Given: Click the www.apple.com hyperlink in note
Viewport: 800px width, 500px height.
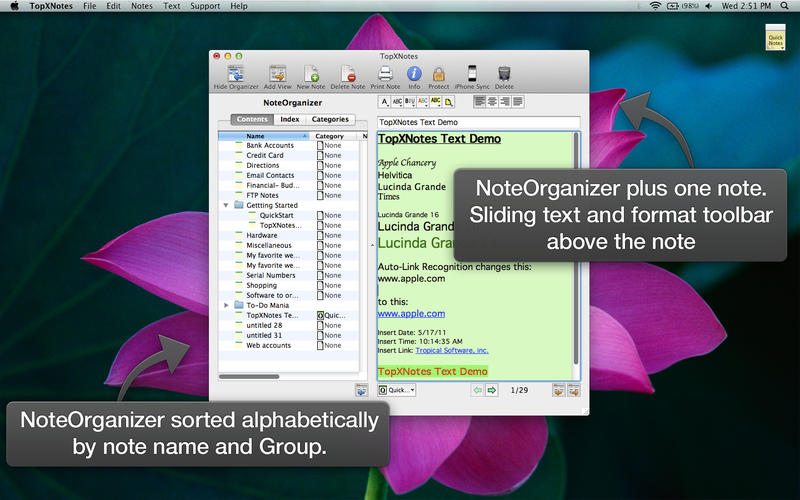Looking at the screenshot, I should pos(403,313).
